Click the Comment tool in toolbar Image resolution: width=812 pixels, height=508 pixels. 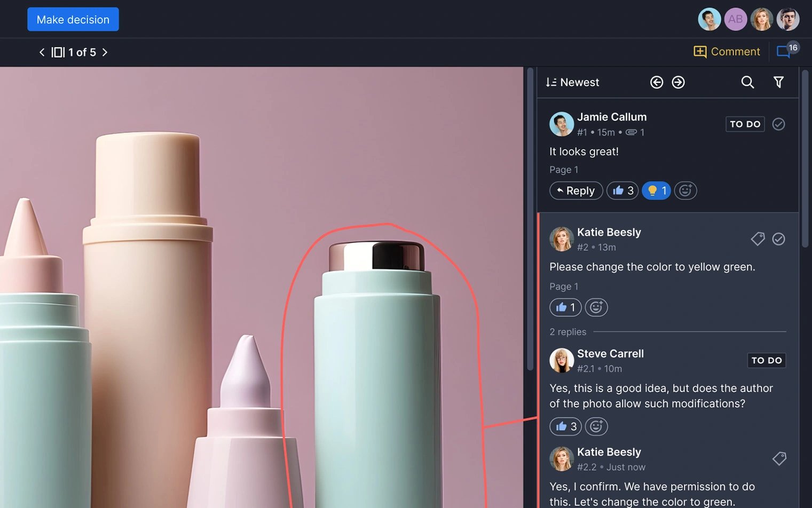[x=727, y=52]
